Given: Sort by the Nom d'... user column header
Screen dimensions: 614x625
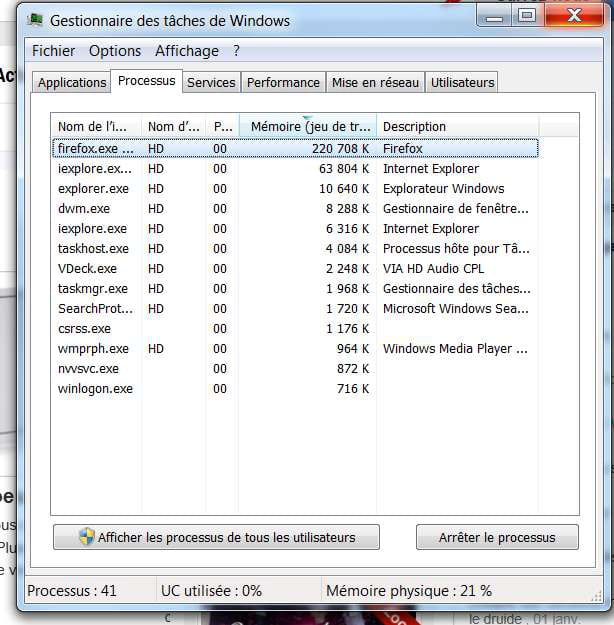Looking at the screenshot, I should (173, 126).
